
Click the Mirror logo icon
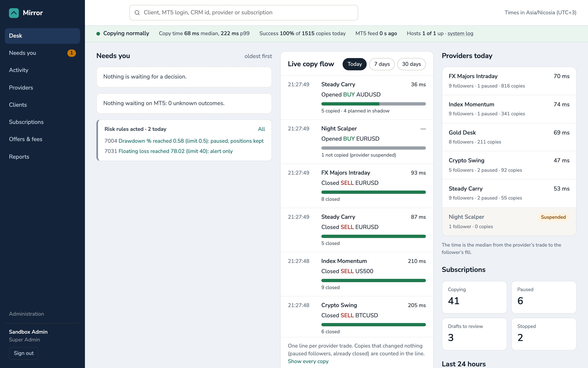pyautogui.click(x=14, y=13)
